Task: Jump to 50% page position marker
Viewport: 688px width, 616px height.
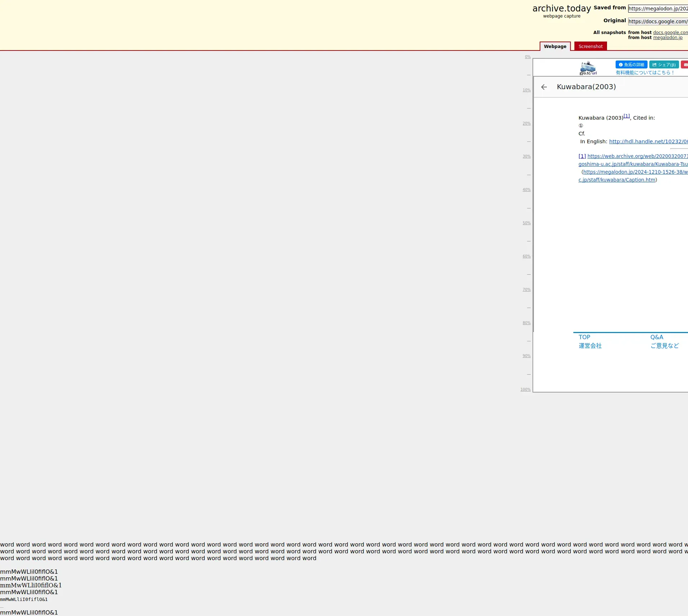Action: click(526, 223)
